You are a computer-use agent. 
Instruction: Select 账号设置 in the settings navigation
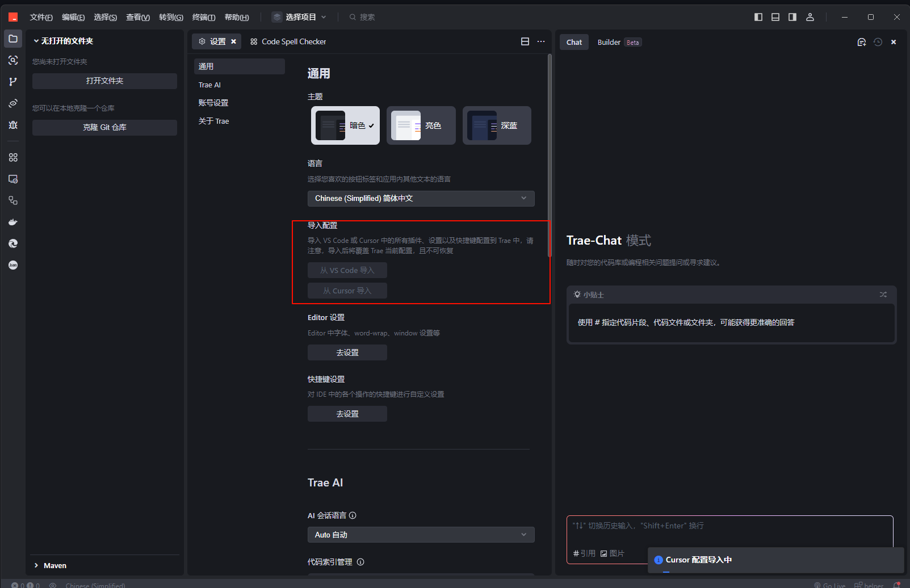pyautogui.click(x=239, y=103)
